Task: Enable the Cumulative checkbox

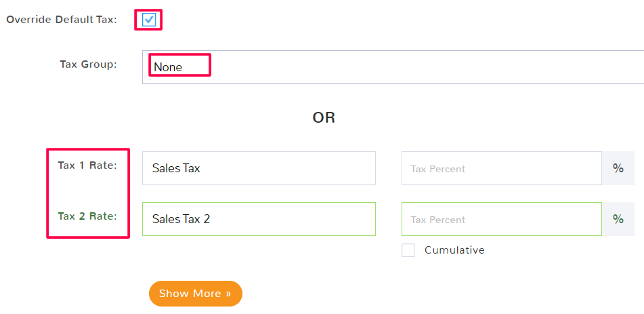Action: [x=408, y=250]
